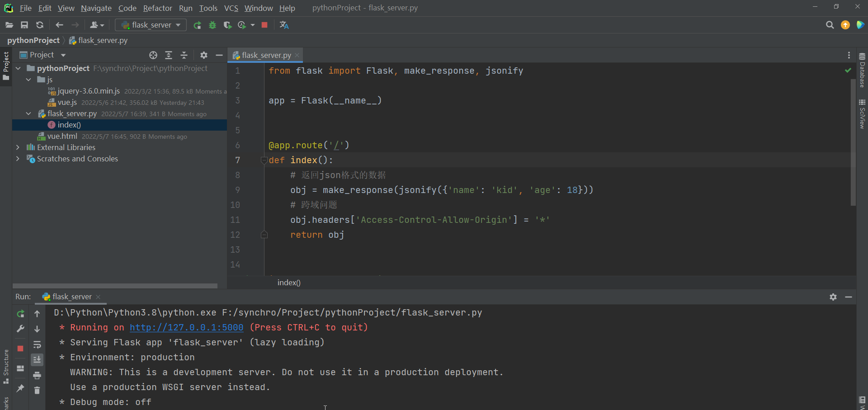Open project folder icon in toolbar
The image size is (868, 410).
pos(9,25)
